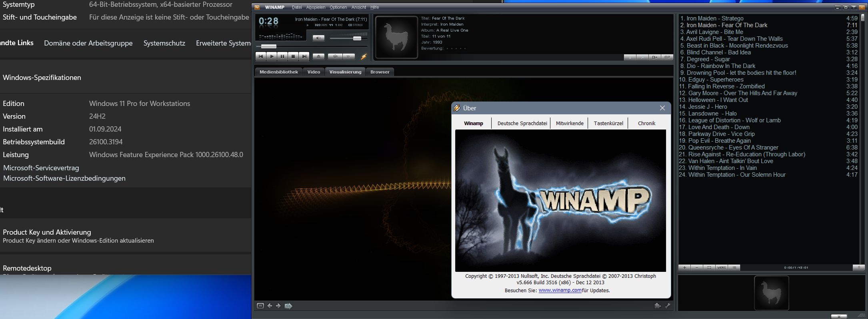Toggle the playlist editor panel button
868x319 pixels.
click(x=667, y=57)
